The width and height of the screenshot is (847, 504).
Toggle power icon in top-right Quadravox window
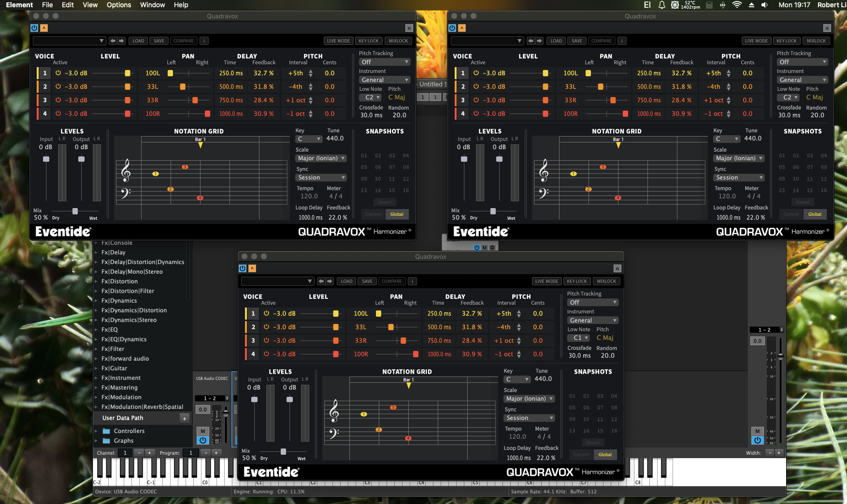(x=452, y=28)
